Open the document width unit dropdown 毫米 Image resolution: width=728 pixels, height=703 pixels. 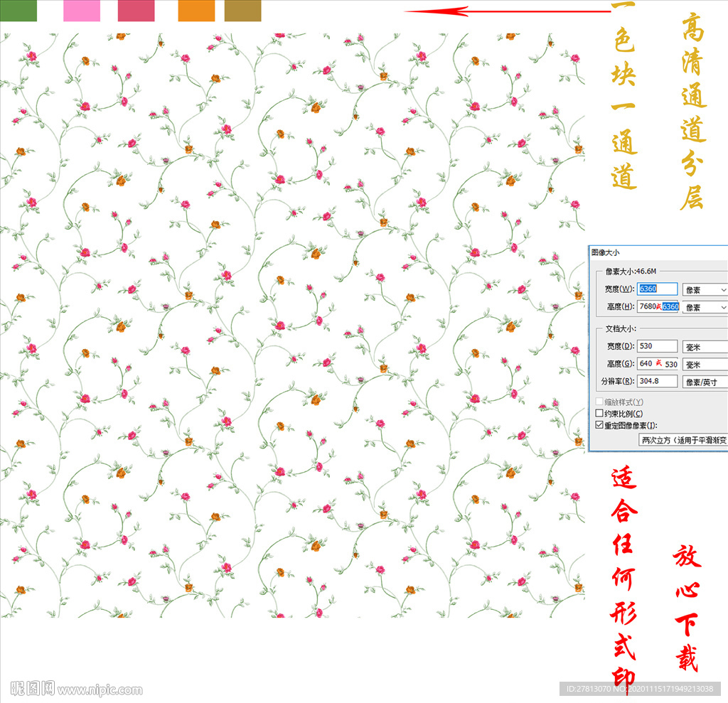[x=705, y=347]
